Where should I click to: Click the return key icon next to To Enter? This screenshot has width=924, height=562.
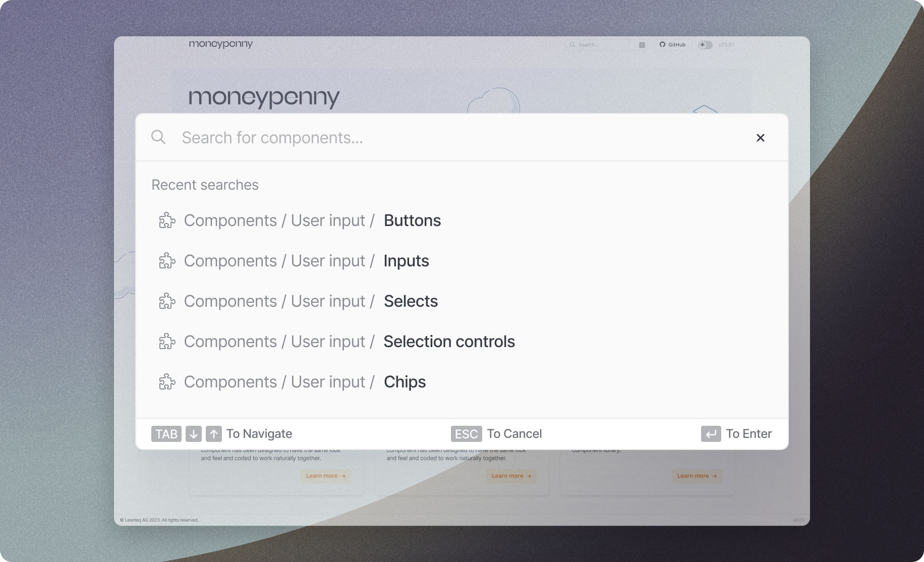coord(711,433)
